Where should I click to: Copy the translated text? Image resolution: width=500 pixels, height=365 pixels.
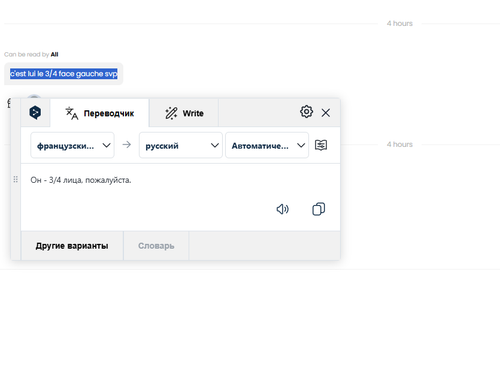point(319,209)
